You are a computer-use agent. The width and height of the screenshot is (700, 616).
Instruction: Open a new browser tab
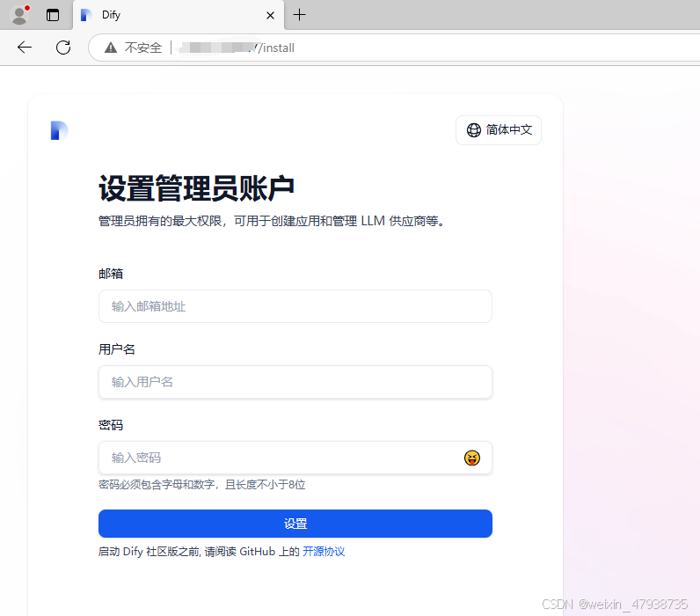[300, 15]
